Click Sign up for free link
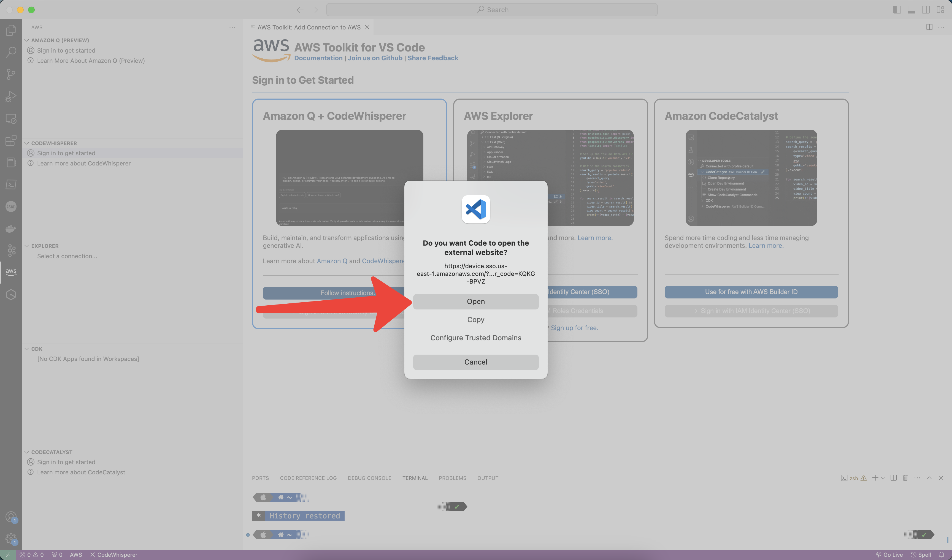Viewport: 952px width, 560px height. click(x=574, y=328)
